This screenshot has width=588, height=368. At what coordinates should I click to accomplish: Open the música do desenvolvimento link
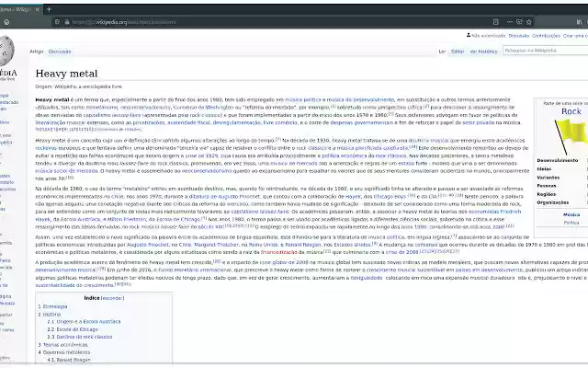[360, 100]
